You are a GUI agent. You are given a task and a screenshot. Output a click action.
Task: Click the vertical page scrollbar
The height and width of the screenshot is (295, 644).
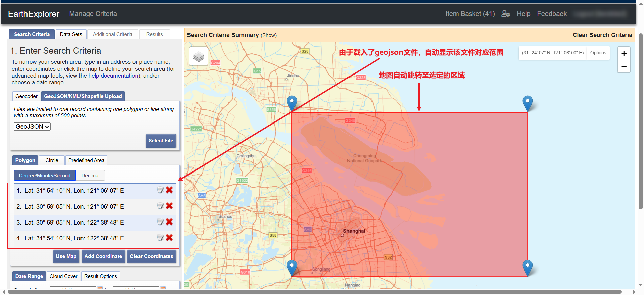click(641, 121)
